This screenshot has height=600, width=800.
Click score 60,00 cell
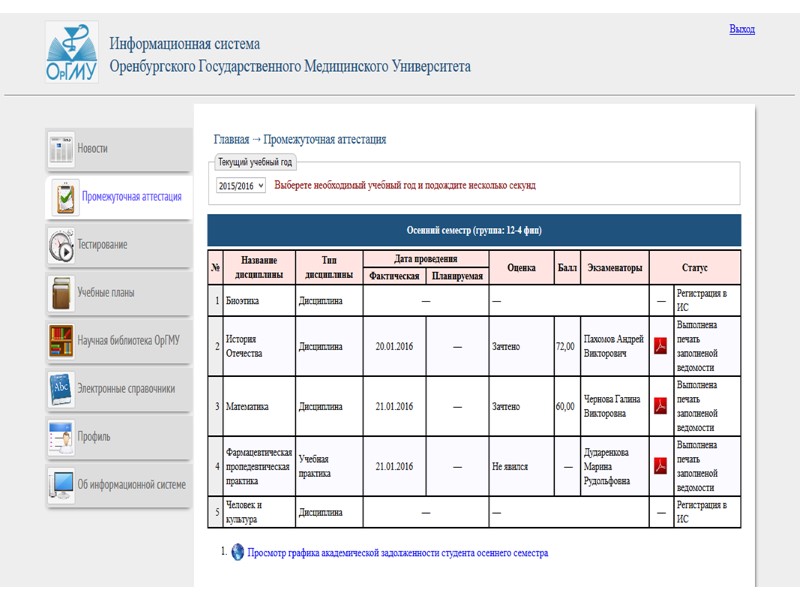(565, 406)
